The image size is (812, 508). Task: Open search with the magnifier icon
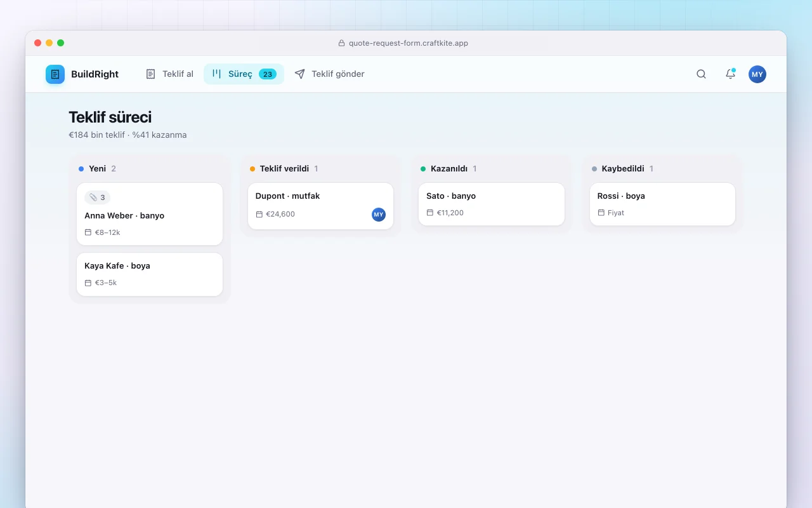click(x=701, y=74)
